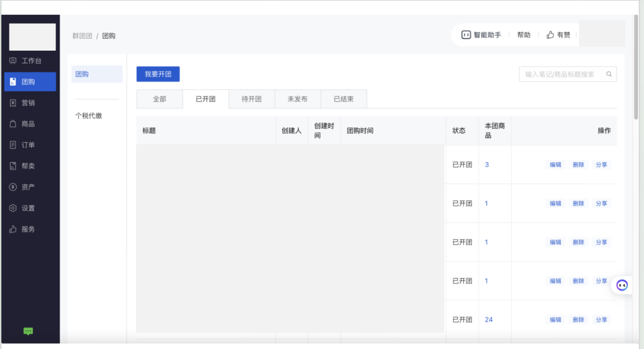Click 删除 in the row with 3 products
644x349 pixels.
click(x=578, y=164)
